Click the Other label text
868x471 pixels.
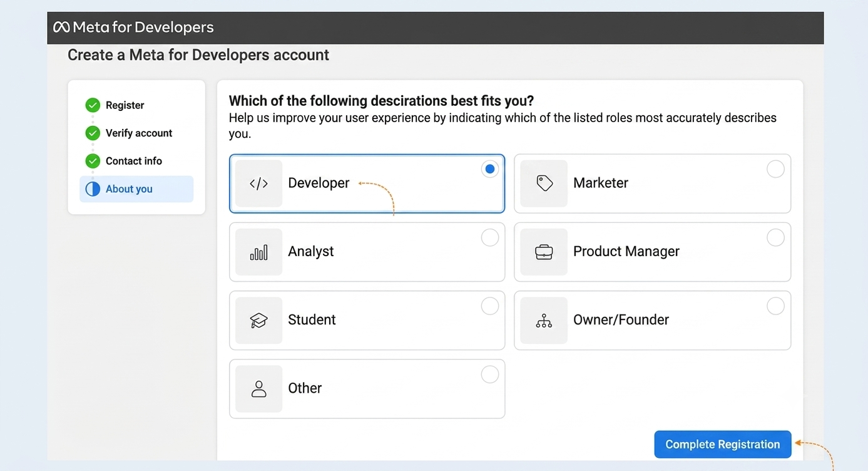pyautogui.click(x=305, y=388)
